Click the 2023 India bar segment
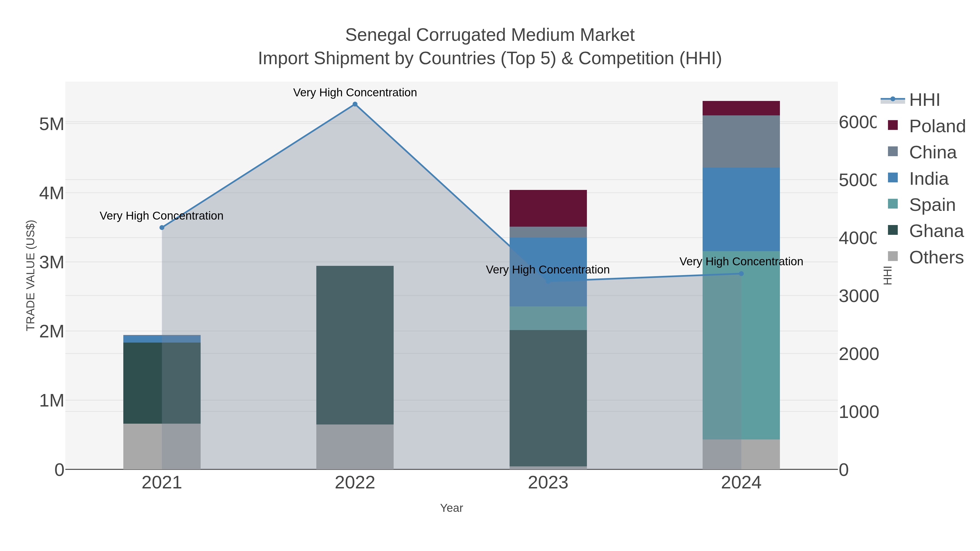Screen dimensions: 980x551 (x=548, y=272)
